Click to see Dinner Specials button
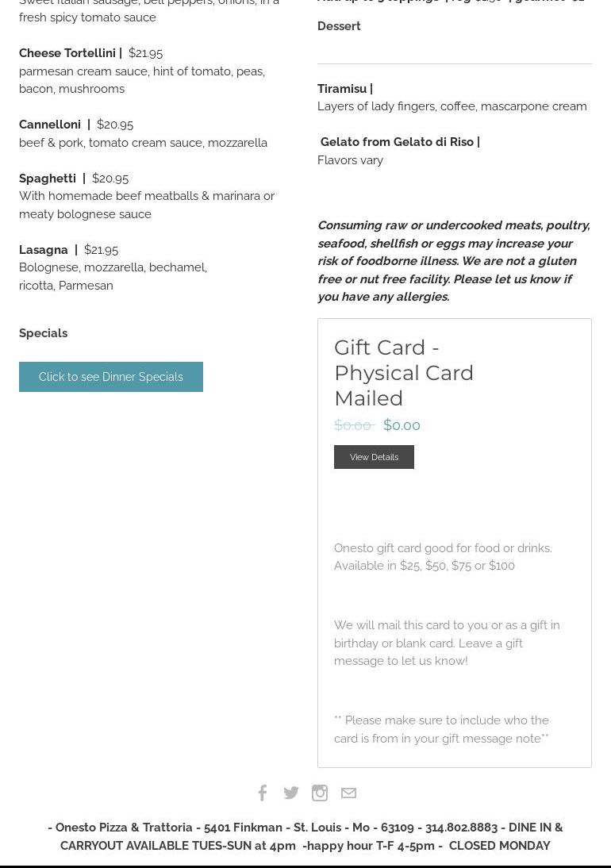The width and height of the screenshot is (611, 868). (x=111, y=377)
